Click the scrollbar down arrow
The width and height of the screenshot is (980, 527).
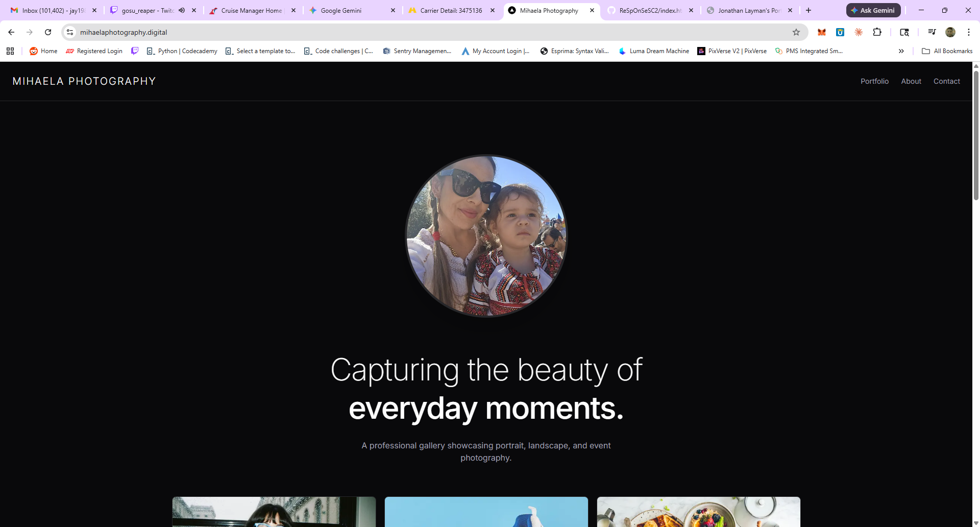(x=976, y=523)
